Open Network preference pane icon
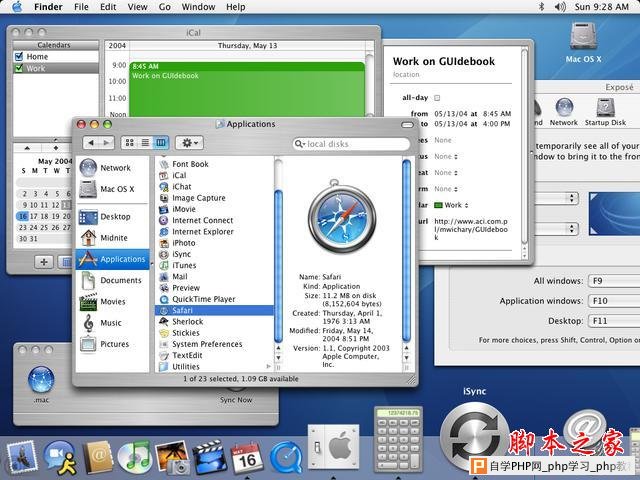Image resolution: width=640 pixels, height=480 pixels. pos(564,112)
